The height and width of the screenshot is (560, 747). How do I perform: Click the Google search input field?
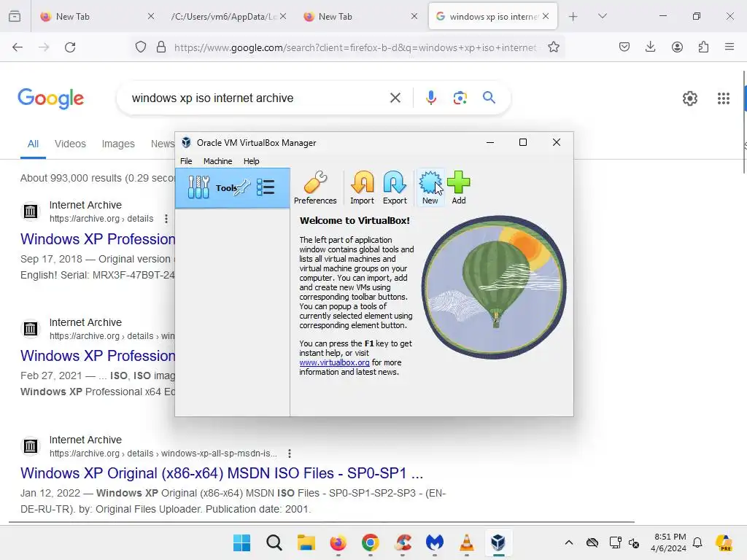(258, 98)
